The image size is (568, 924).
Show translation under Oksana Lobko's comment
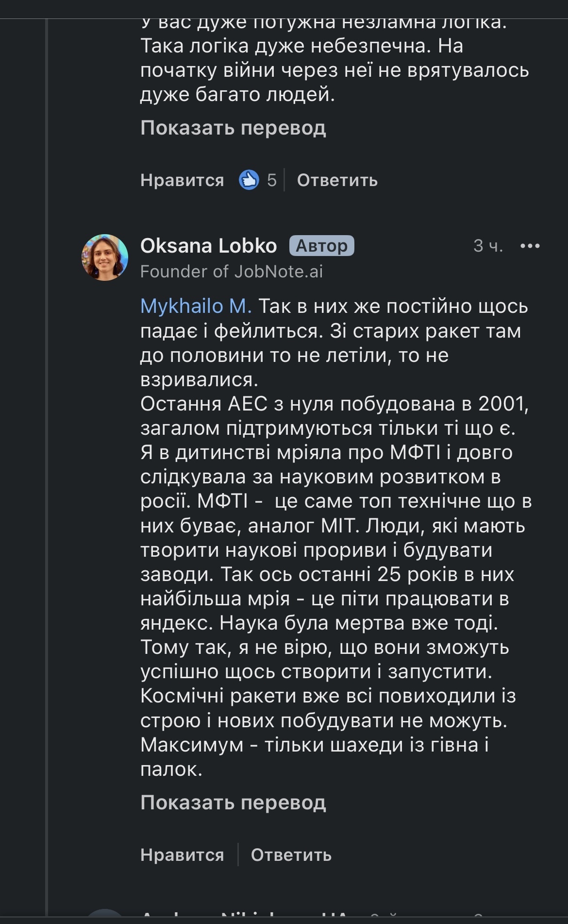pyautogui.click(x=233, y=803)
